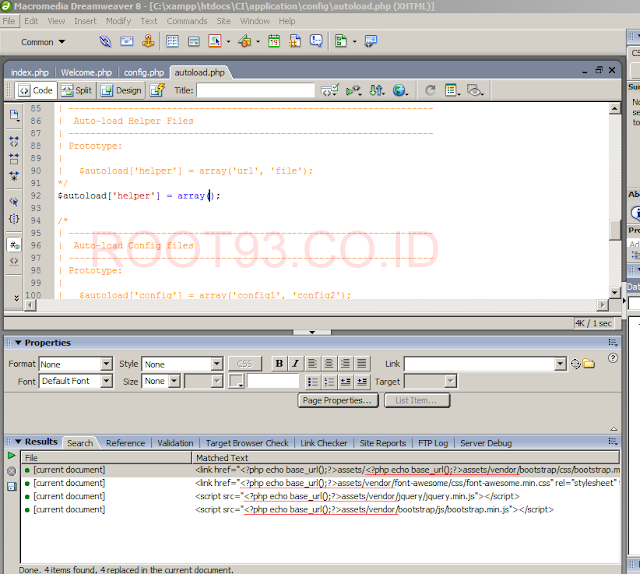Viewport: 640px width, 574px height.
Task: Collapse the Results panel
Action: 18,442
